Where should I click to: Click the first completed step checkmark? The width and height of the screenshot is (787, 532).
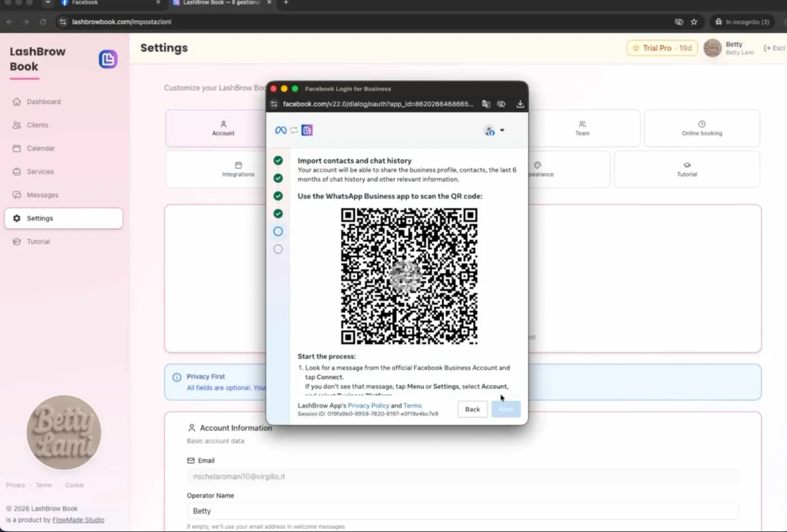coord(278,161)
